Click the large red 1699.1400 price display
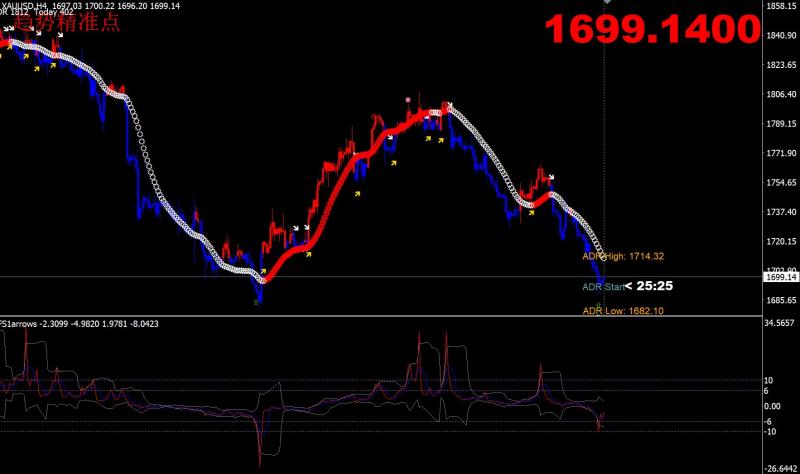 pyautogui.click(x=649, y=30)
